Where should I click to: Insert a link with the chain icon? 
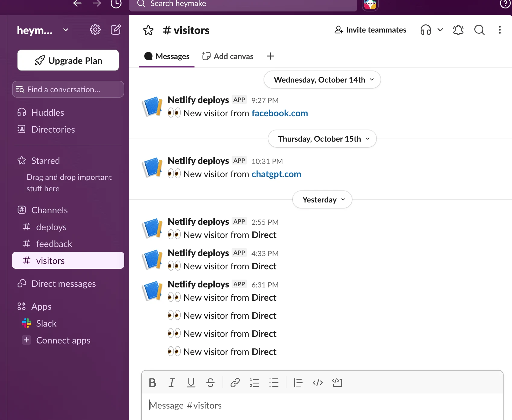235,383
